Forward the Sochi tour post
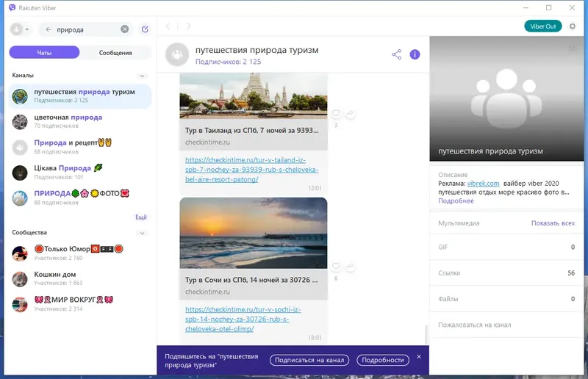Image resolution: width=588 pixels, height=379 pixels. click(350, 266)
